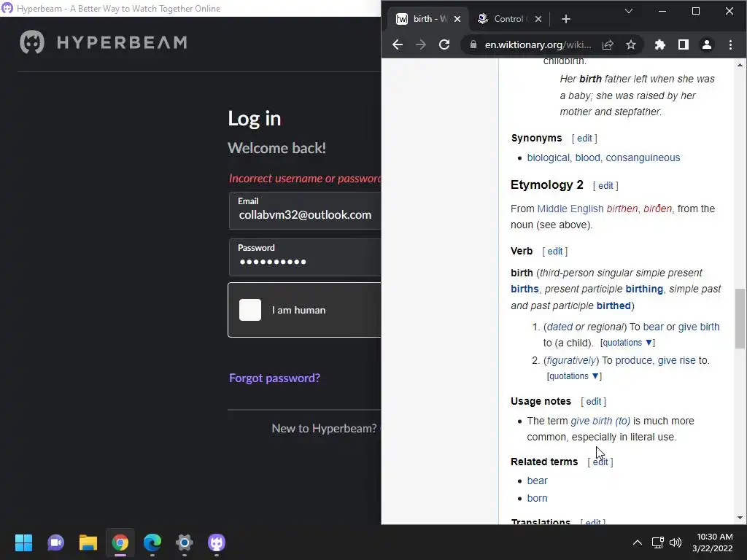Follow the produce link
Image resolution: width=747 pixels, height=560 pixels.
pyautogui.click(x=633, y=360)
